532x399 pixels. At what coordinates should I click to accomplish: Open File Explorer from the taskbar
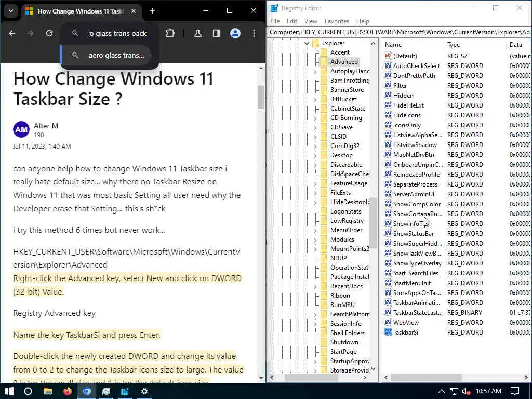pos(48,391)
